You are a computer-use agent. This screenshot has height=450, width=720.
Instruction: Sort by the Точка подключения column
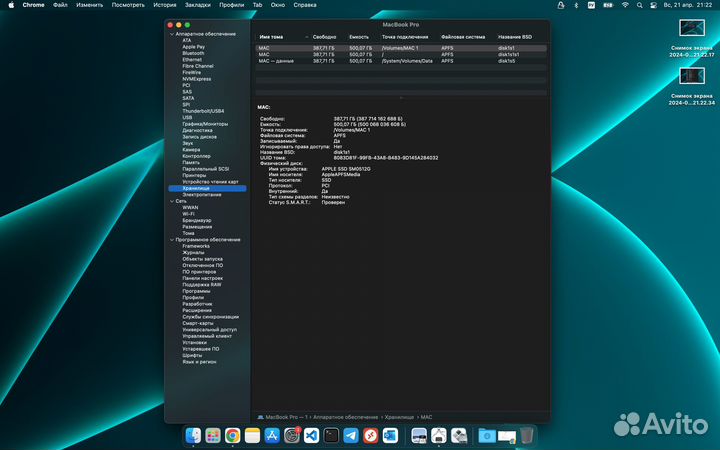click(405, 37)
